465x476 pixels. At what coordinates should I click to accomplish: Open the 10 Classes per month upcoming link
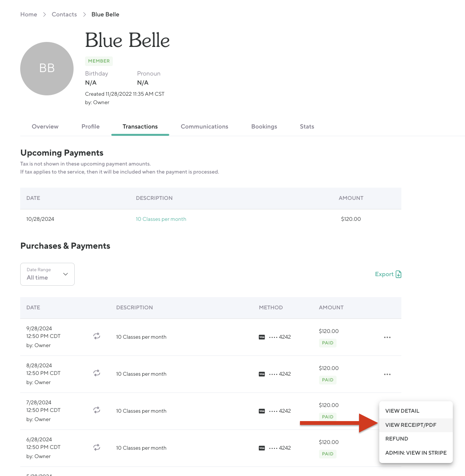pos(161,219)
